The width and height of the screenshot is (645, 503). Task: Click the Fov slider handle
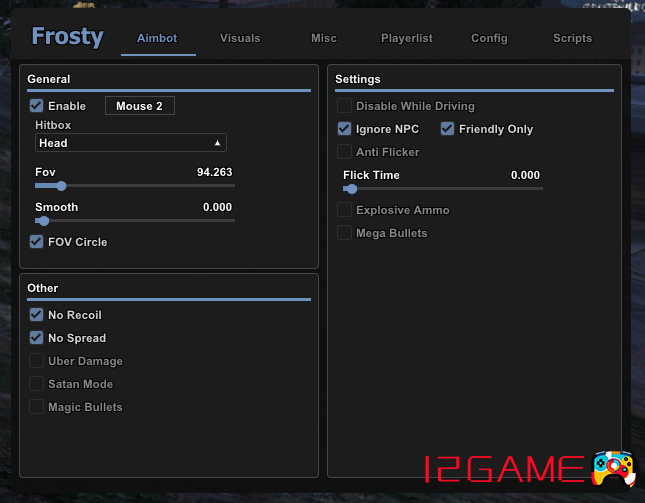61,185
